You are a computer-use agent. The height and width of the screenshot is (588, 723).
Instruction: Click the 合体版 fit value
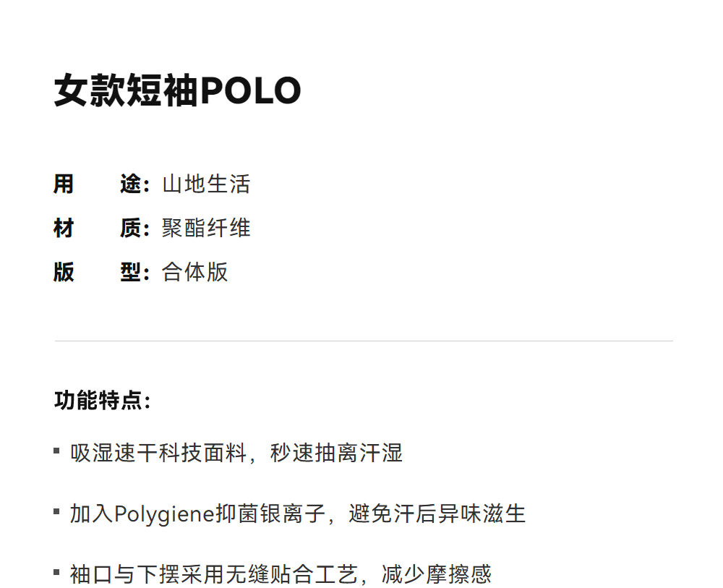point(195,273)
